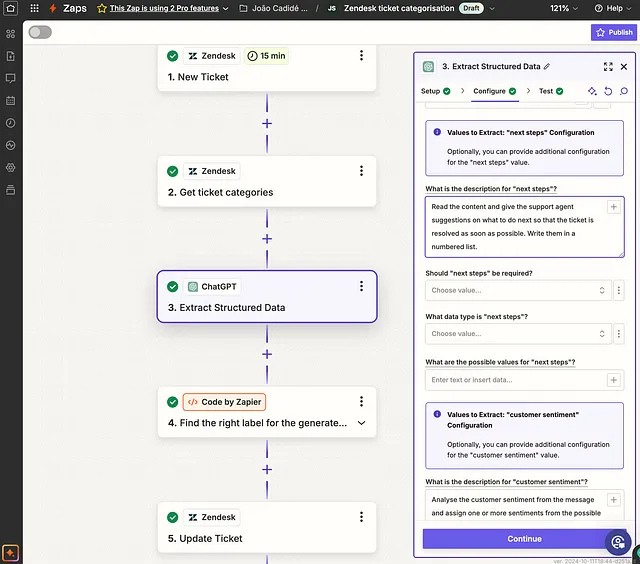Add step after Code by Zapier step
640x564 pixels.
point(267,470)
